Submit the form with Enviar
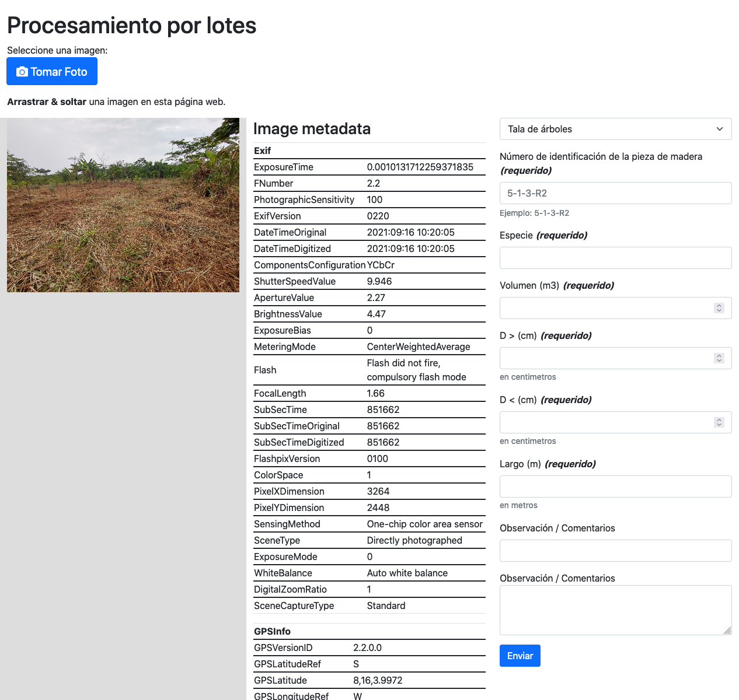Screen dimensions: 739x700 520,656
